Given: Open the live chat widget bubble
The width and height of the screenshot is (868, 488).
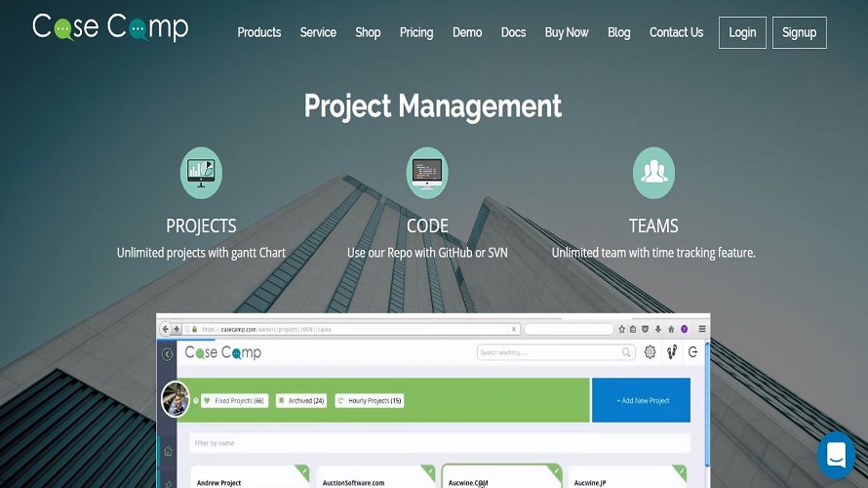Looking at the screenshot, I should pyautogui.click(x=836, y=455).
